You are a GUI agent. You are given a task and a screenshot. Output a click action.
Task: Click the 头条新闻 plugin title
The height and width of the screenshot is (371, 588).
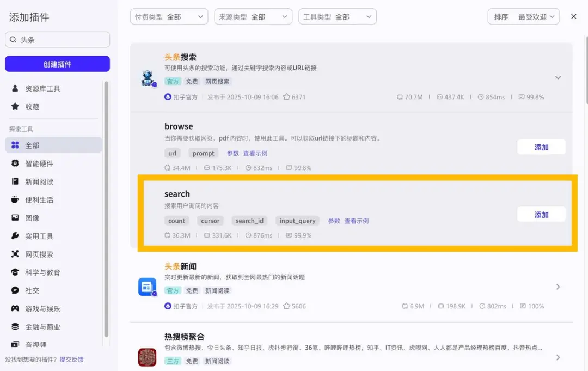[x=180, y=266]
